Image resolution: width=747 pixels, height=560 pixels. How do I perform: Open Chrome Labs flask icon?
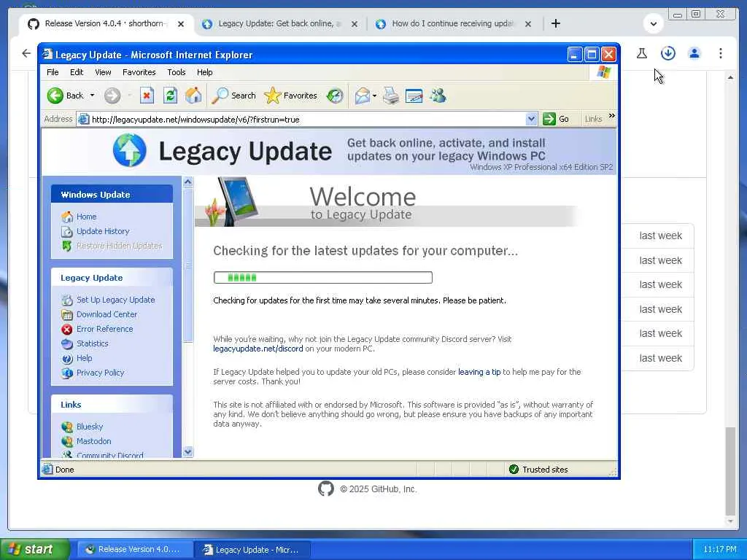642,53
